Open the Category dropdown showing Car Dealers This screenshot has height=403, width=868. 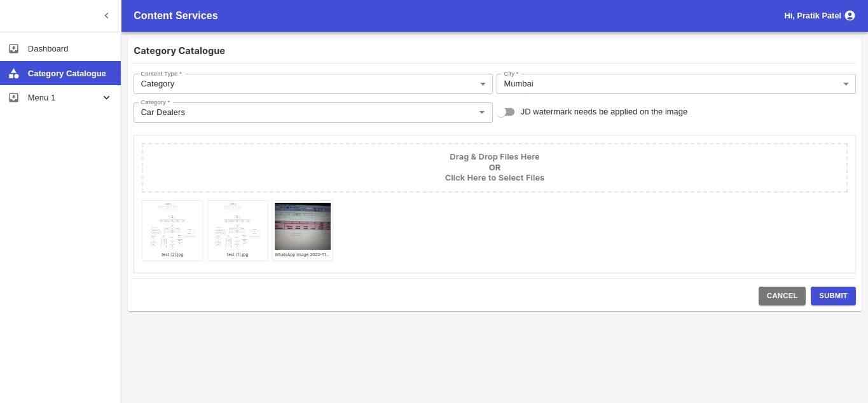[312, 113]
